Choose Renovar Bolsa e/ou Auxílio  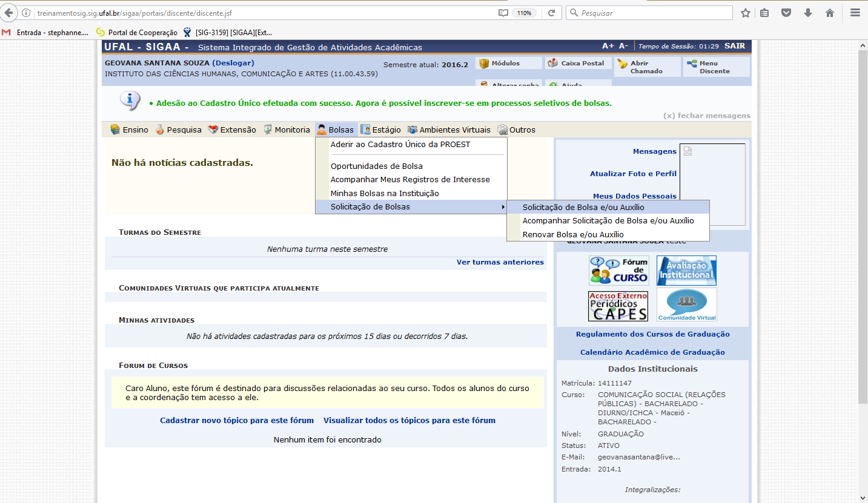click(572, 234)
